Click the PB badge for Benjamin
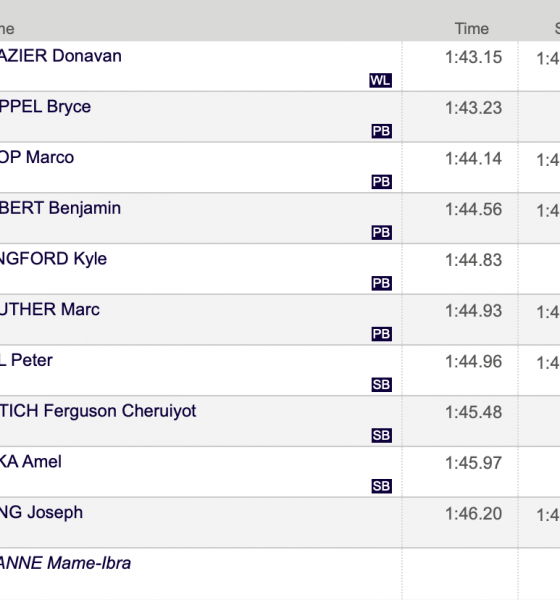This screenshot has height=600, width=560. tap(382, 233)
